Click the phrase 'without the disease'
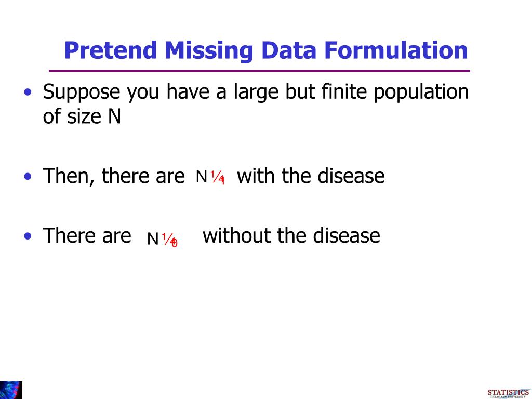532x399 pixels. click(x=291, y=235)
